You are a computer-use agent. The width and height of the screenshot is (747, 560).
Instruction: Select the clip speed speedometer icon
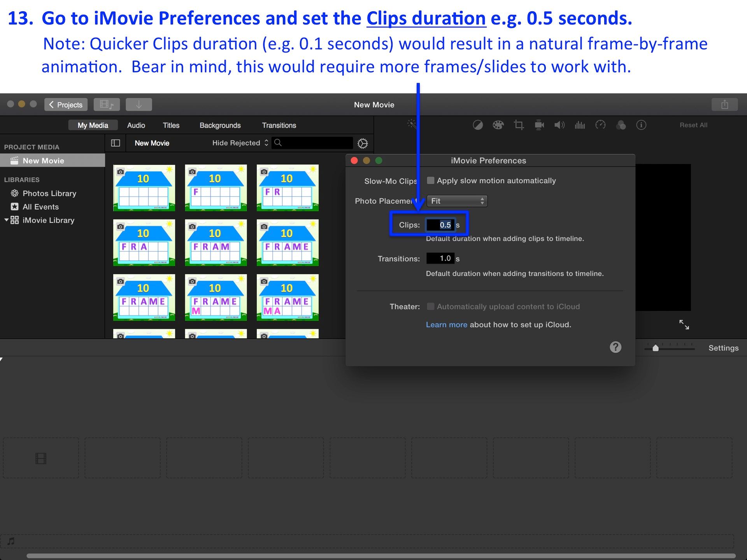point(600,125)
